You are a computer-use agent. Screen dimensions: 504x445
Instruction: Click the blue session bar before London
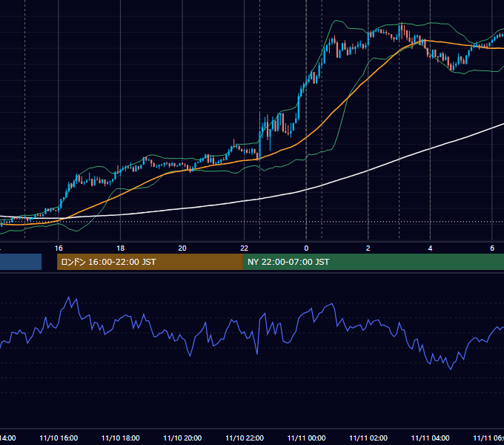tap(21, 262)
